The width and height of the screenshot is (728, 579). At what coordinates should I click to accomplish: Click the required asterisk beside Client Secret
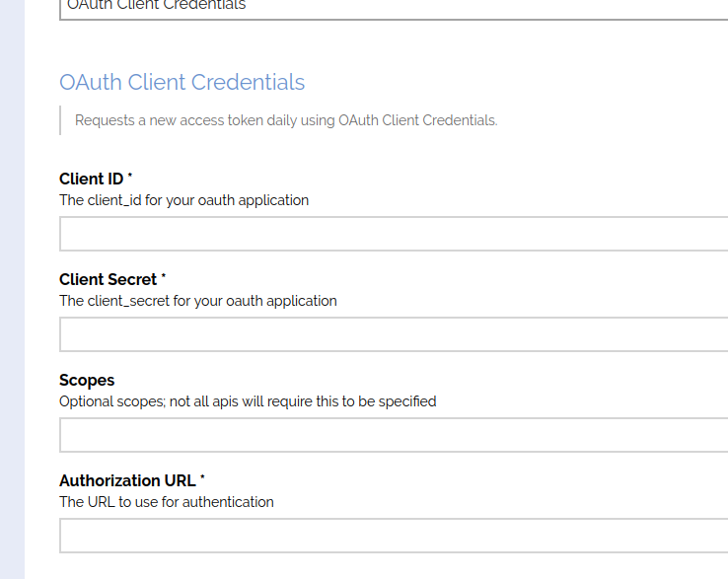click(164, 276)
